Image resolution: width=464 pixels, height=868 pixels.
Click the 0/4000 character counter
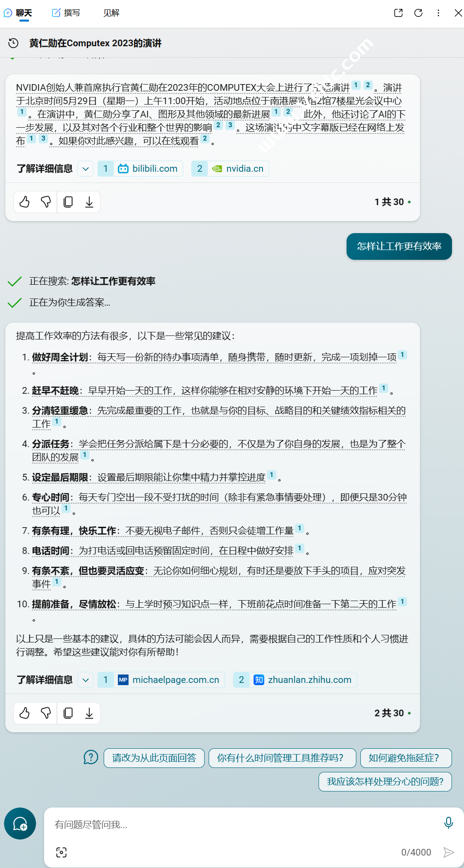click(x=416, y=852)
